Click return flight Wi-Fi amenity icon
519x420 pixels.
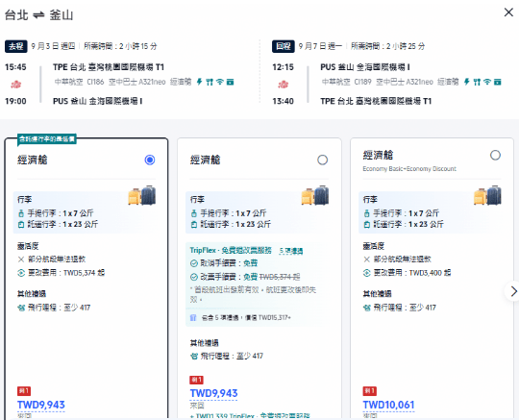(487, 82)
